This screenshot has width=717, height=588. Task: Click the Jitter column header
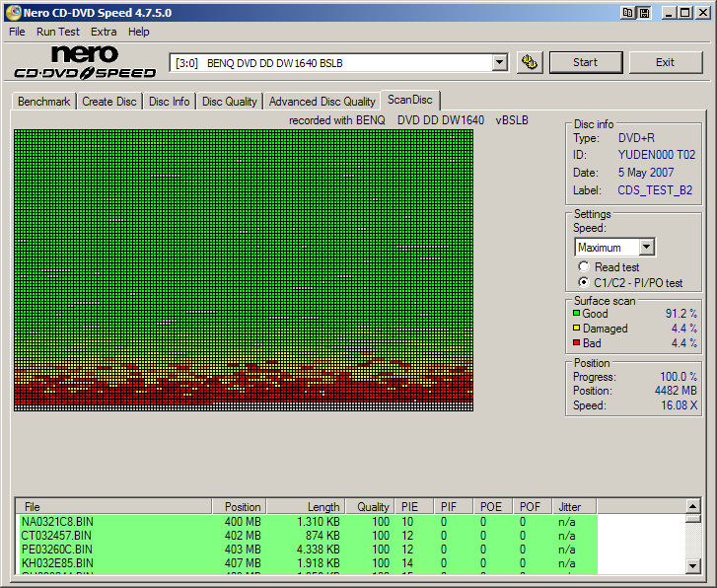[574, 506]
